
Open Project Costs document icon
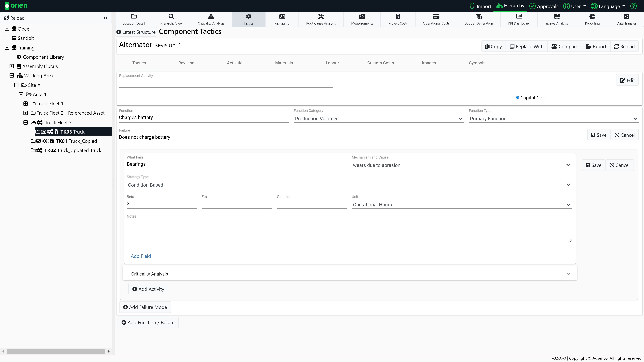(x=398, y=16)
